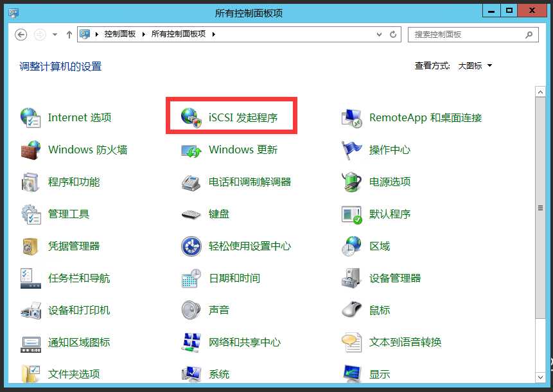Viewport: 553px width, 392px height.
Task: Open the 设备和打印机 icon
Action: point(31,311)
